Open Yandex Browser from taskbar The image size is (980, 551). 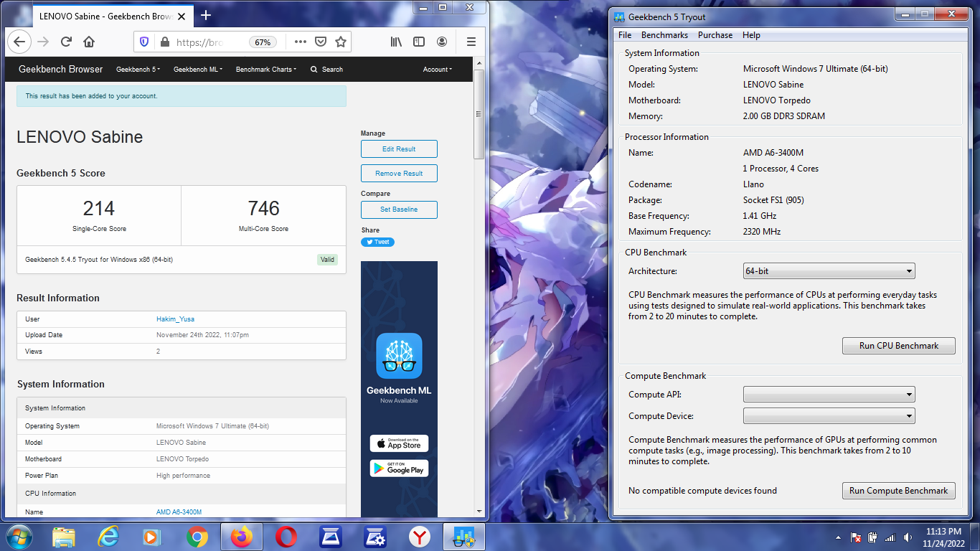click(420, 537)
